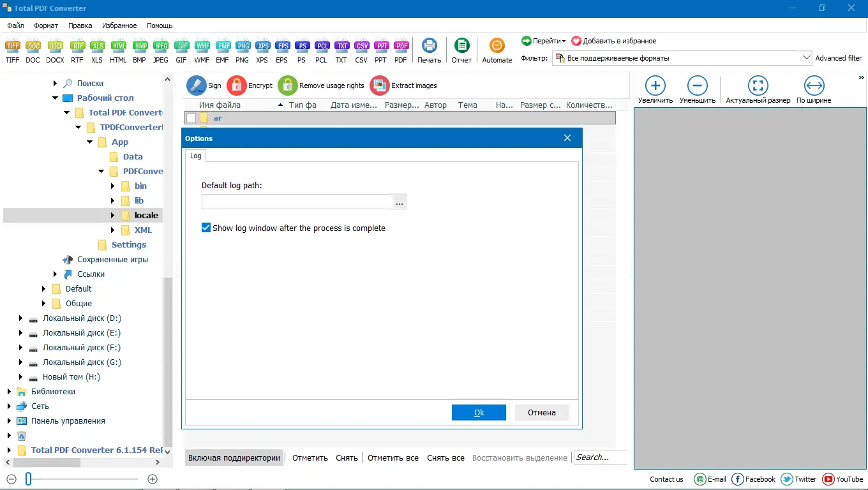The width and height of the screenshot is (868, 490).
Task: Expand the Библиотеки node
Action: click(10, 392)
